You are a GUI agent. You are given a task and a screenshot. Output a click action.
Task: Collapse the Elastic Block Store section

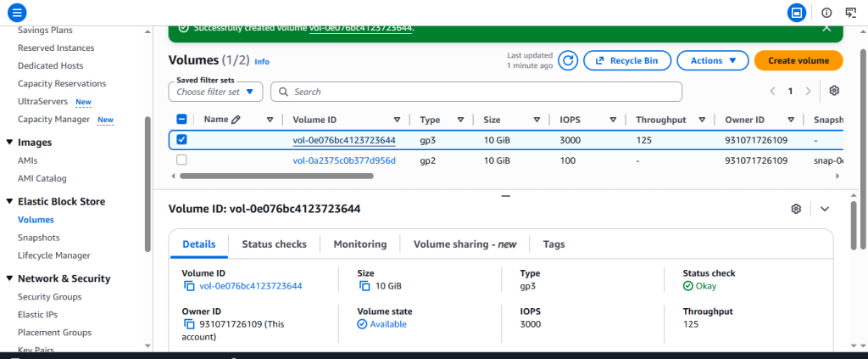pyautogui.click(x=8, y=202)
